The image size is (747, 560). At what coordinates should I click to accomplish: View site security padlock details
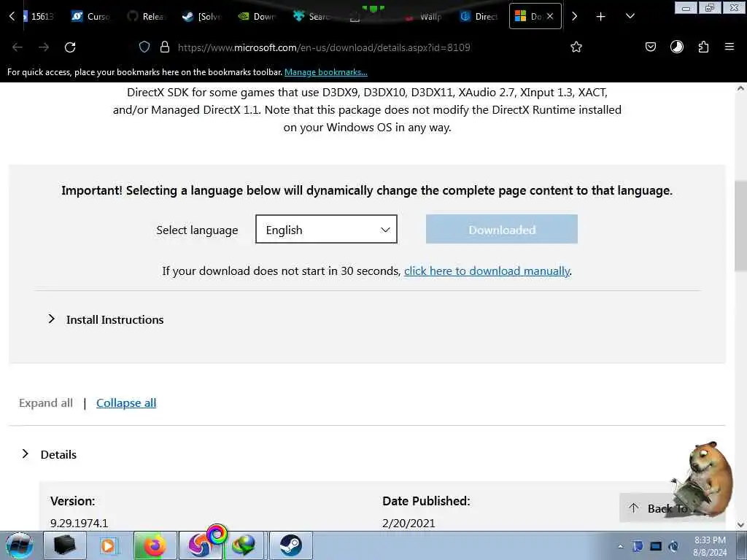[165, 47]
